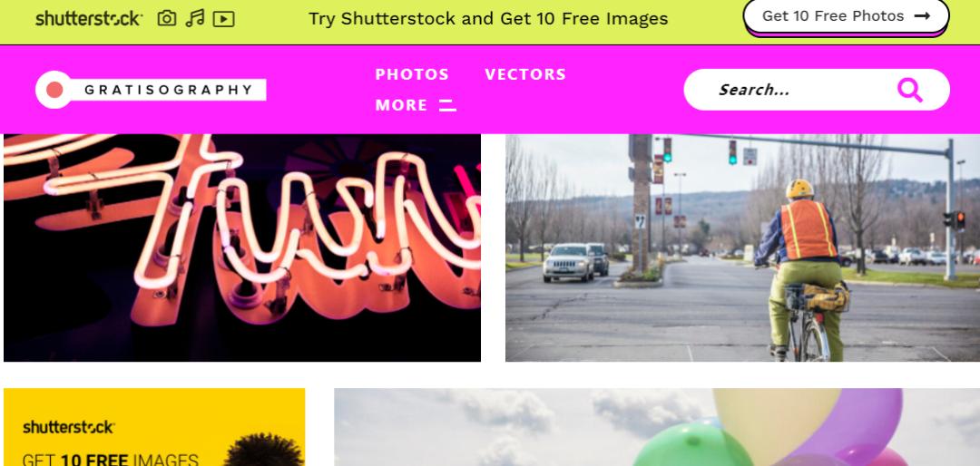Click the Shutterstock video play icon

point(224,19)
